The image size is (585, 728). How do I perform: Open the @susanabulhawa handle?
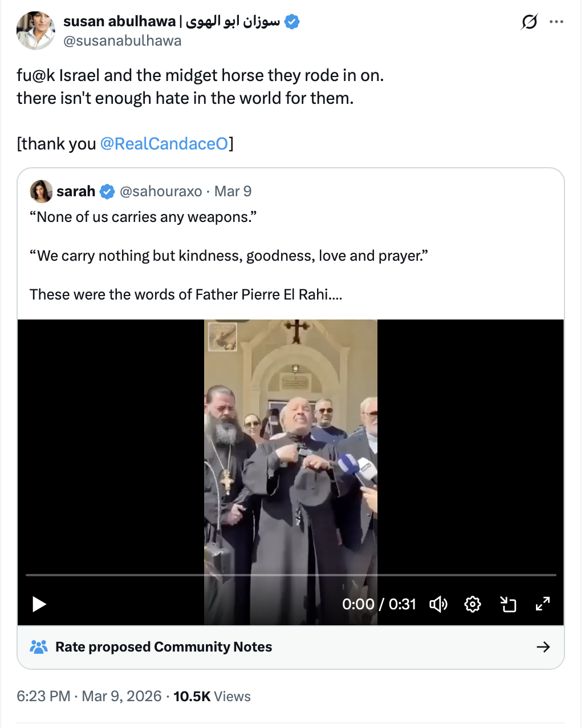click(123, 41)
